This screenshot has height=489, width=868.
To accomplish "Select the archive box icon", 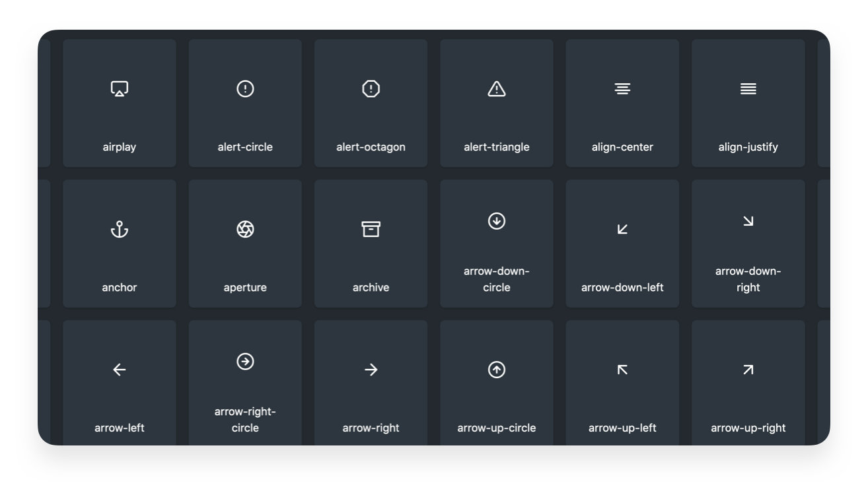I will 371,229.
